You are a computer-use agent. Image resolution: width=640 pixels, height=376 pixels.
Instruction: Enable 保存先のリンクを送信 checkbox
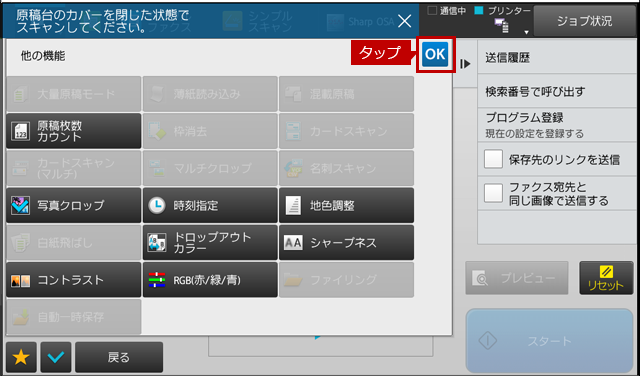point(493,159)
